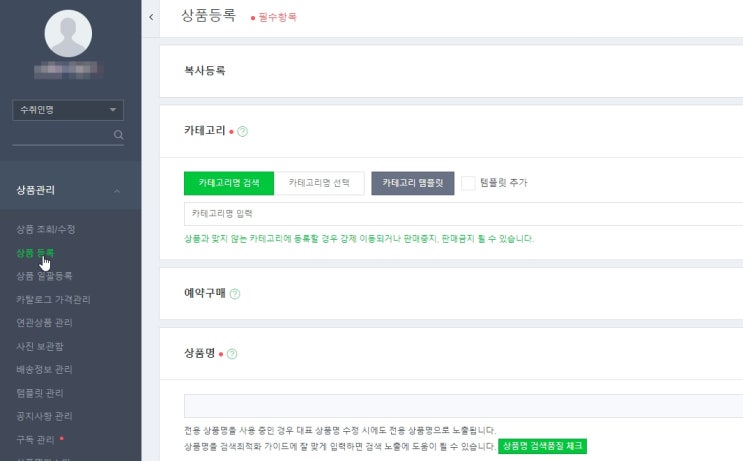This screenshot has height=461, width=743.
Task: Collapse the sidebar with the arrow icon
Action: click(150, 17)
